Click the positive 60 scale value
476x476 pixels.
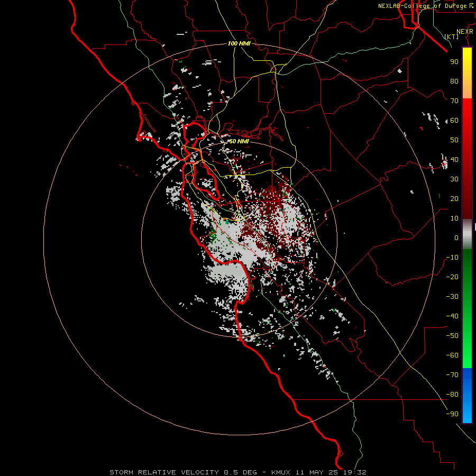[454, 121]
